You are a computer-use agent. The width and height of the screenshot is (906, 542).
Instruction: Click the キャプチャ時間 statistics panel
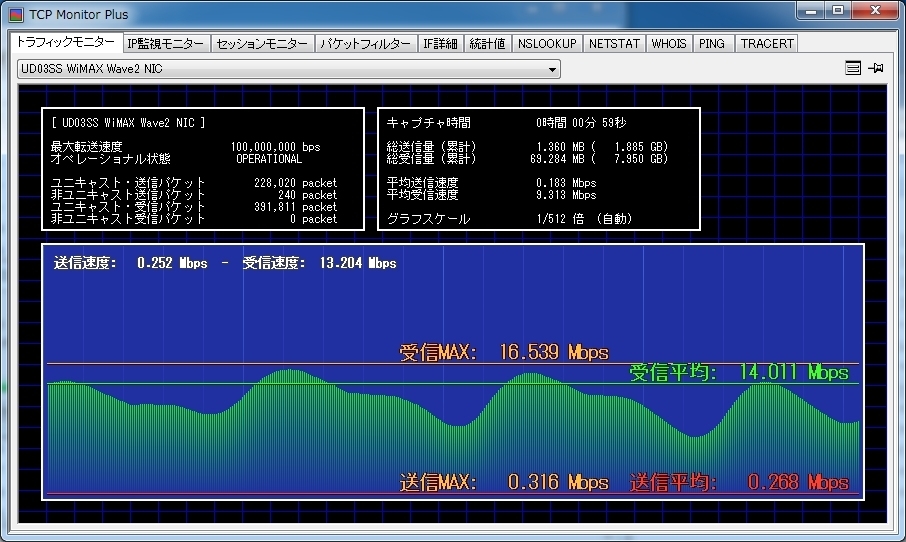[538, 169]
